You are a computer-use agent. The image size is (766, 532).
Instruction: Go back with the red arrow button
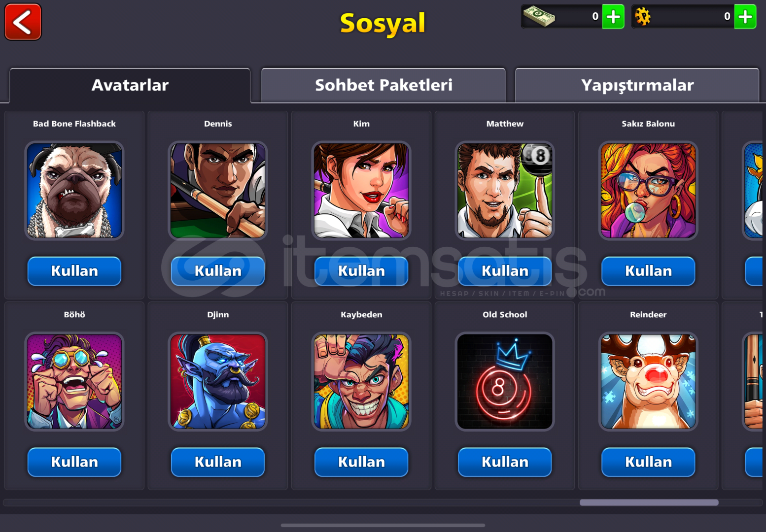tap(23, 22)
